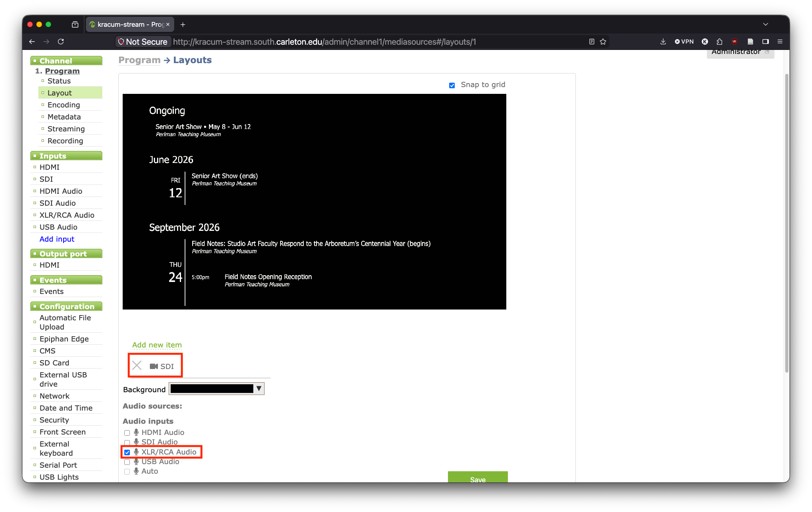Select the layout preview canvas
Viewport: 812px width, 512px height.
314,202
